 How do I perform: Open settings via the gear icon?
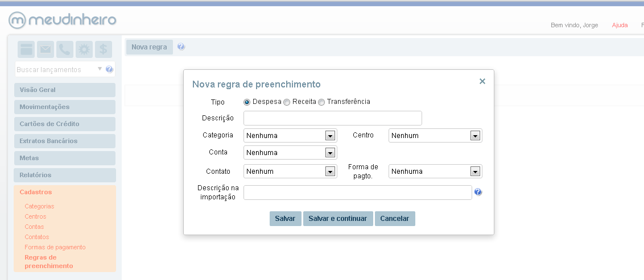[84, 49]
